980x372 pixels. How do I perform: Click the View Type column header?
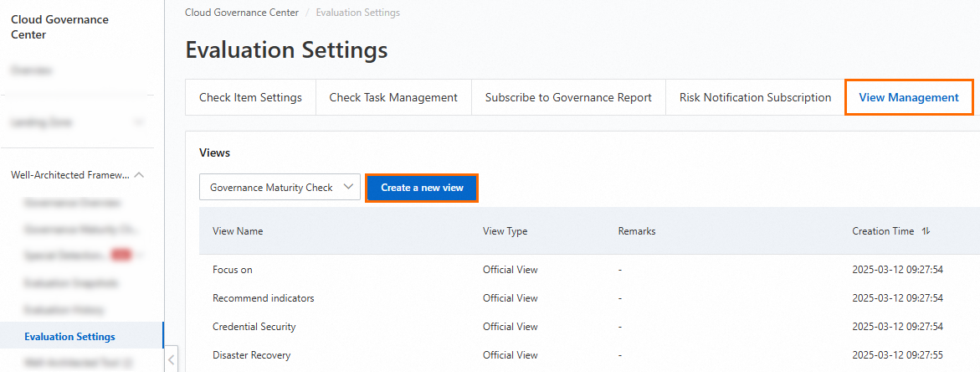point(505,231)
